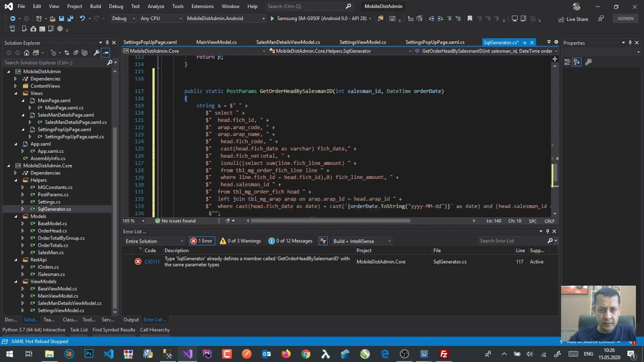Click Collapse All in Solution Explorer toolbar
Image resolution: width=644 pixels, height=362 pixels.
point(75,53)
